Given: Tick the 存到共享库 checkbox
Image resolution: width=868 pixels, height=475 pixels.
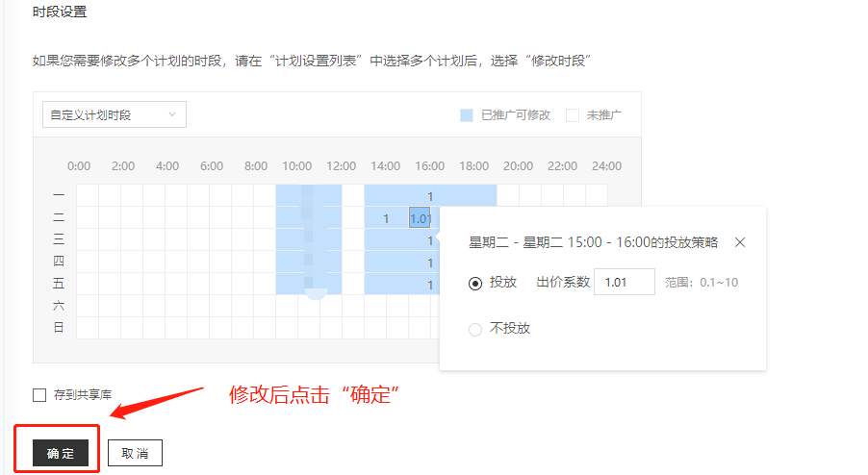Looking at the screenshot, I should click(39, 395).
